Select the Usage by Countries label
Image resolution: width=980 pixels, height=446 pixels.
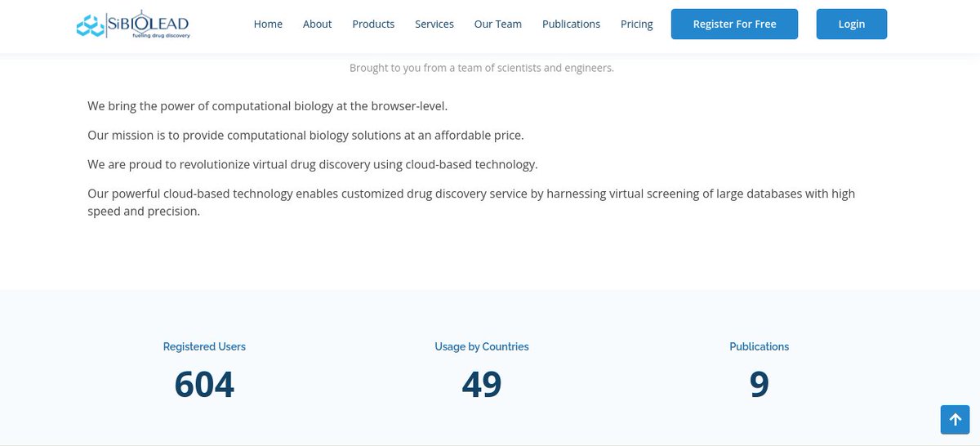(482, 346)
